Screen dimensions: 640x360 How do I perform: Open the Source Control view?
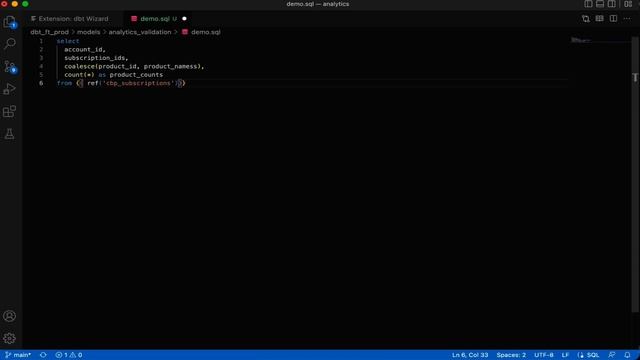(x=9, y=67)
